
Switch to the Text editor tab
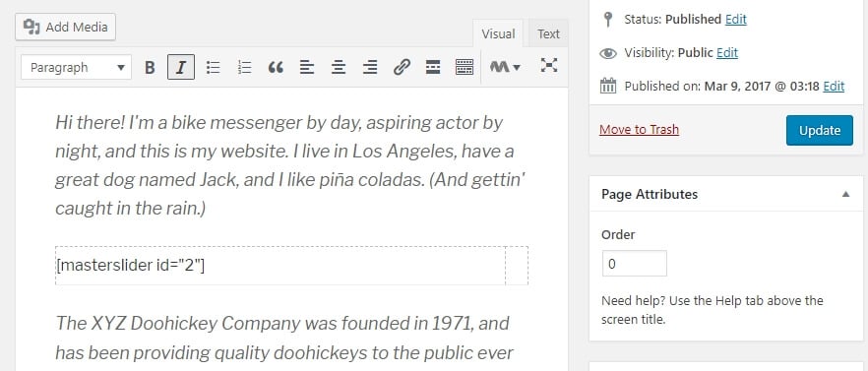click(x=548, y=34)
